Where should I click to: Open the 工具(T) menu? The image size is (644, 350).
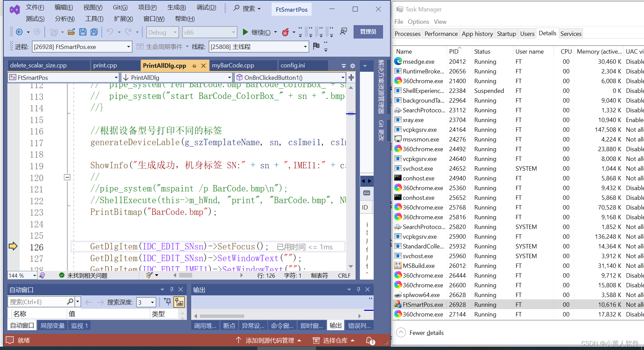[x=94, y=19]
